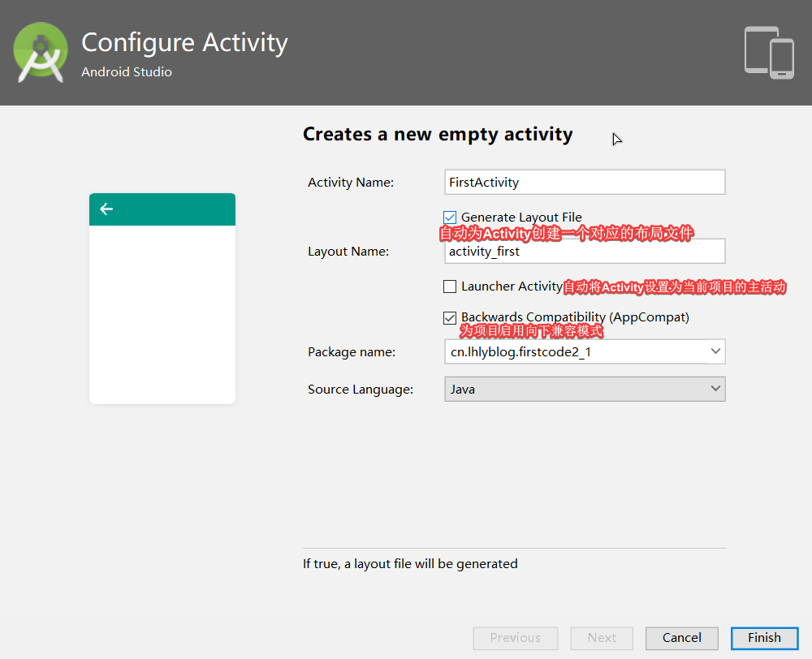Viewport: 812px width, 659px height.
Task: Enable the Launcher Activity checkbox
Action: pyautogui.click(x=450, y=286)
